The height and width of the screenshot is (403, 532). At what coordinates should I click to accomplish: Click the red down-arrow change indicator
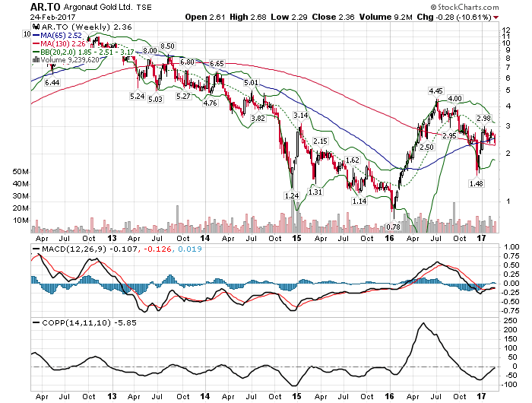point(496,17)
